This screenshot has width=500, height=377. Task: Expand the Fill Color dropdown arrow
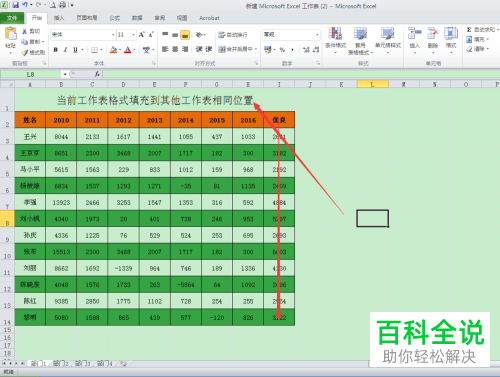tap(120, 50)
